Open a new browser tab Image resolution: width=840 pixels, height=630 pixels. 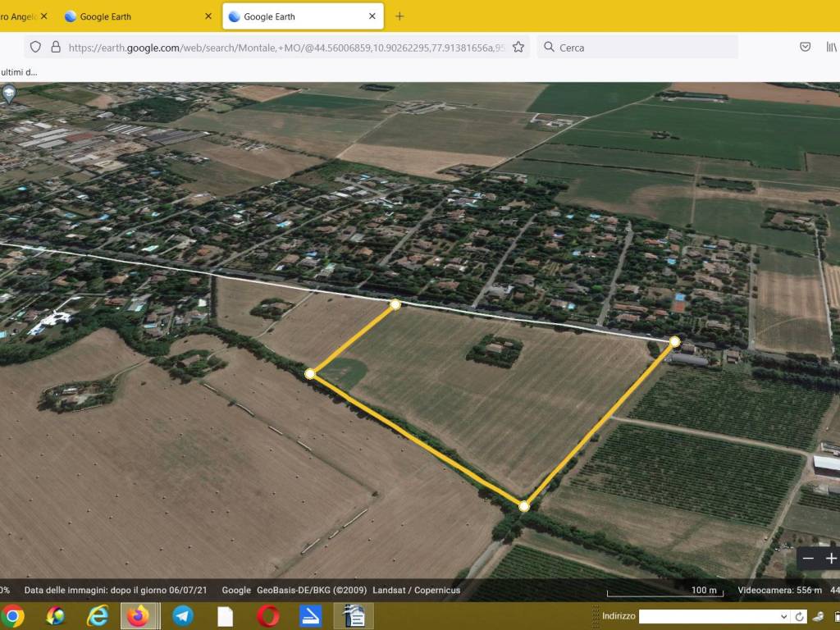click(x=399, y=16)
